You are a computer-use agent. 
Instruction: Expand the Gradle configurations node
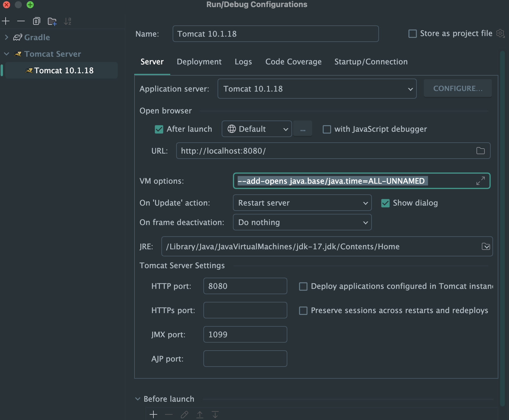point(7,37)
